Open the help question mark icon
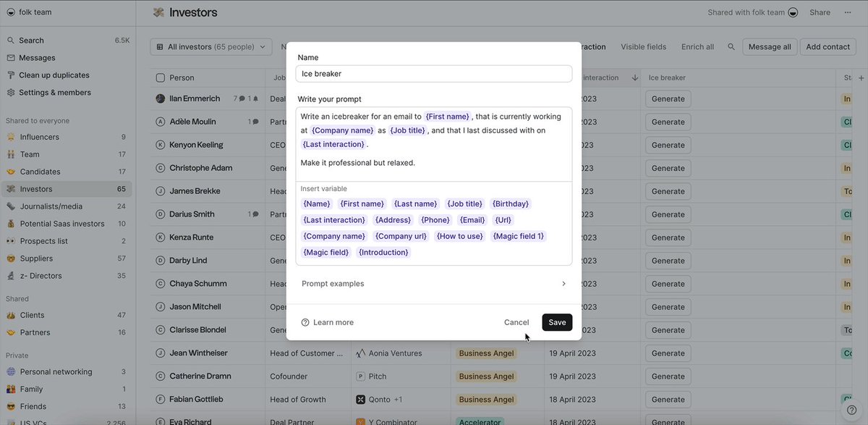The image size is (868, 425). tap(852, 409)
